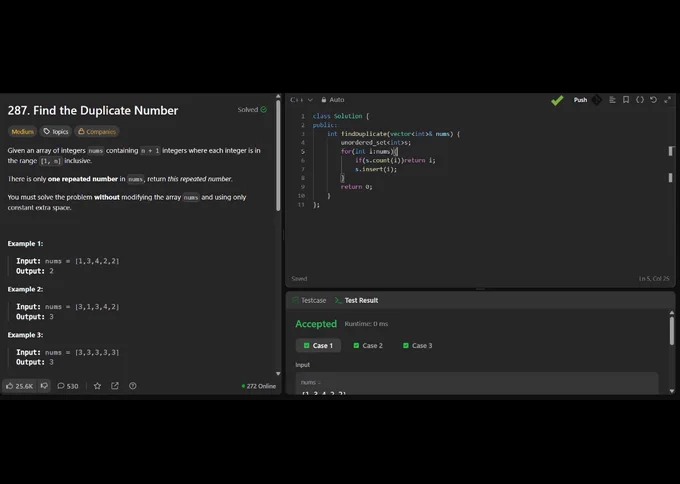
Task: Click the 'Ln 5, Col 25' cursor status
Action: pos(654,279)
